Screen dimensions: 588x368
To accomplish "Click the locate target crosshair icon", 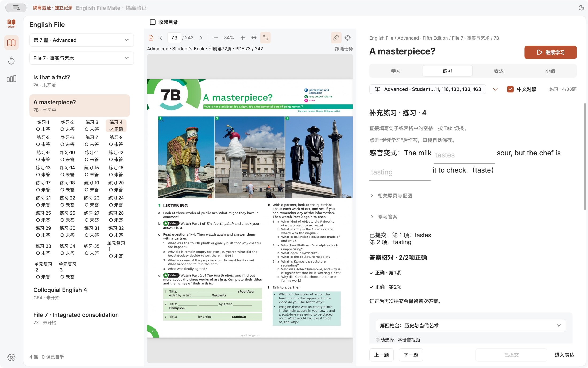I will 347,38.
